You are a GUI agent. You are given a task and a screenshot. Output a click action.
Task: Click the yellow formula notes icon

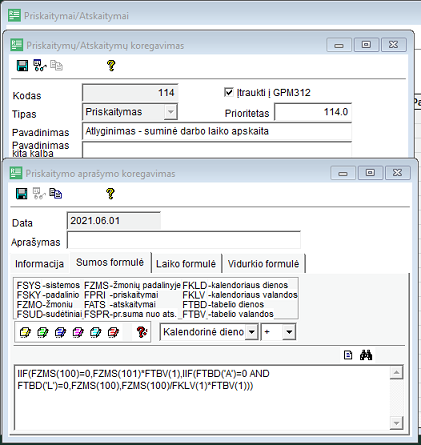coord(25,332)
